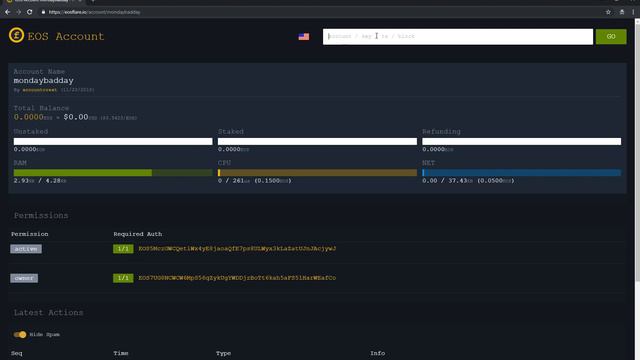Click the green GO button
This screenshot has width=640, height=360.
[611, 36]
